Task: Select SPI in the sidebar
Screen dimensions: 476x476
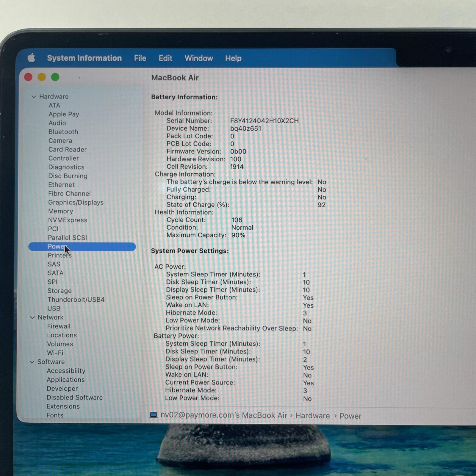Action: pyautogui.click(x=52, y=282)
